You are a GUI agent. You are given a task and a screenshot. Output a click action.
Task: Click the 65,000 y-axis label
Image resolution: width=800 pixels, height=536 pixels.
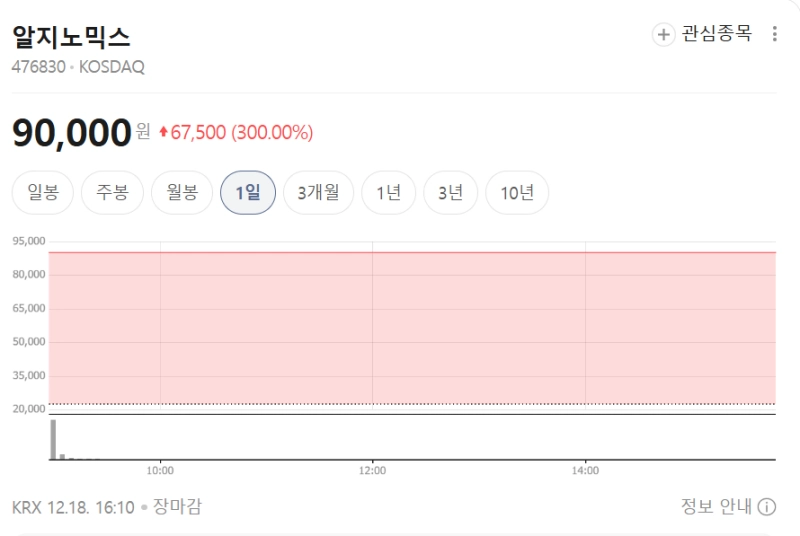click(x=29, y=308)
